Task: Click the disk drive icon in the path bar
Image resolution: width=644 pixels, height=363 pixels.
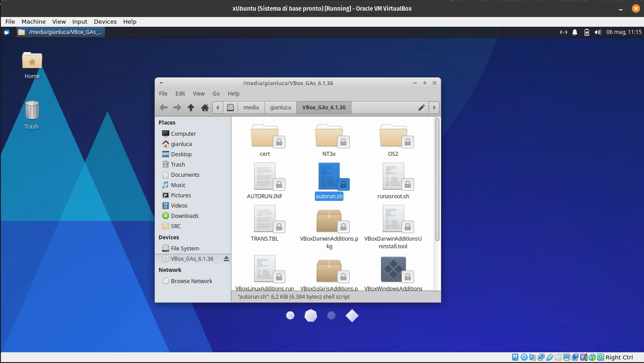Action: [230, 108]
